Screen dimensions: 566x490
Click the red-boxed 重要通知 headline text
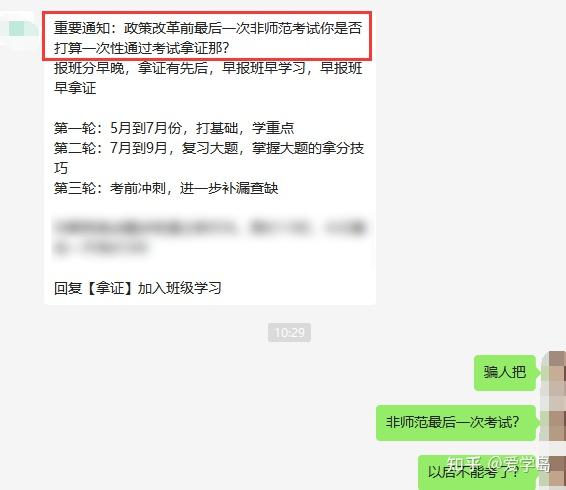coord(208,37)
